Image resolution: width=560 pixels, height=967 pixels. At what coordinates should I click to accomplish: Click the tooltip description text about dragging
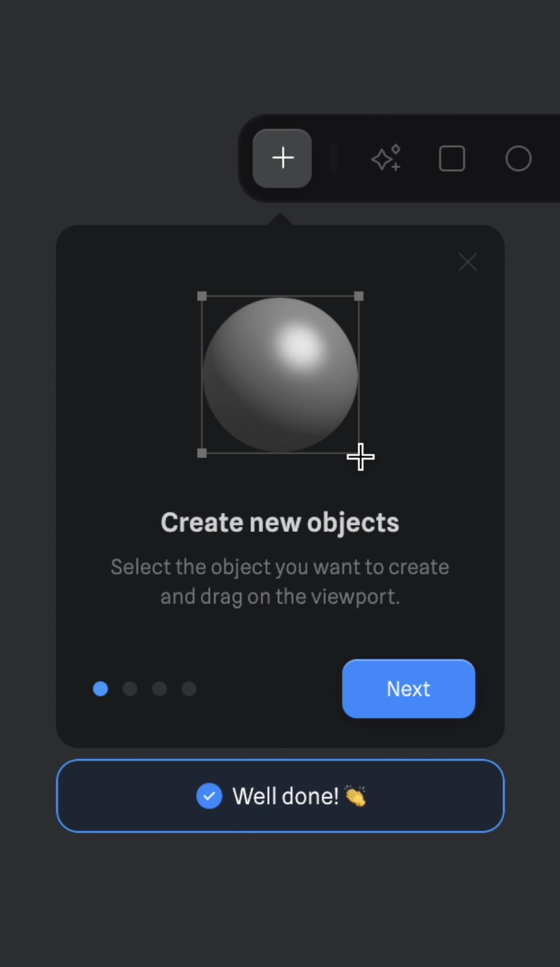pos(280,582)
